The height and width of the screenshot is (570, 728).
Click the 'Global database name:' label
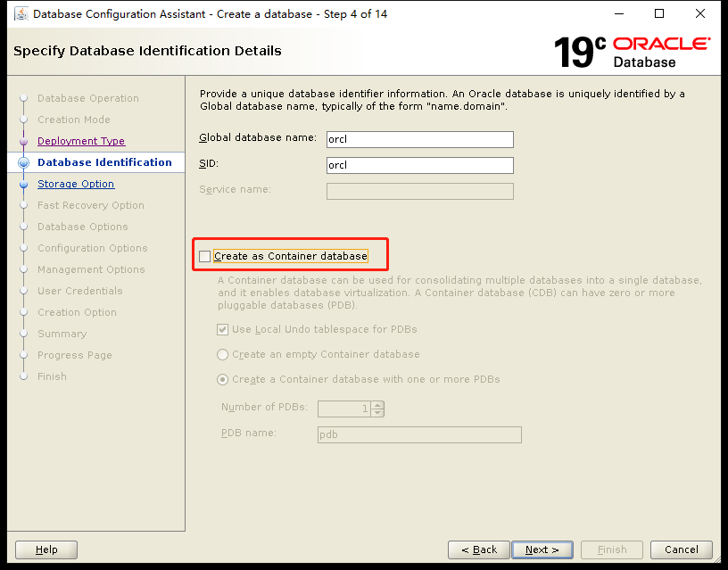[258, 138]
